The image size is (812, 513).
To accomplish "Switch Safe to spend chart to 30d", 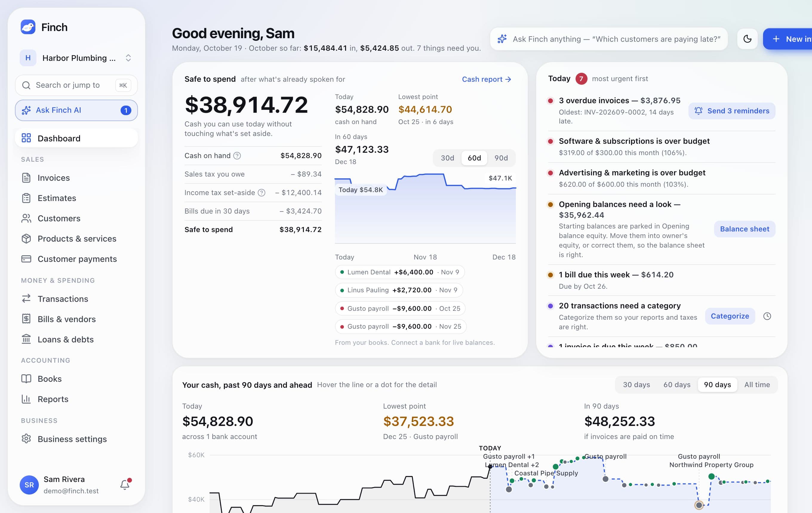I will [447, 158].
